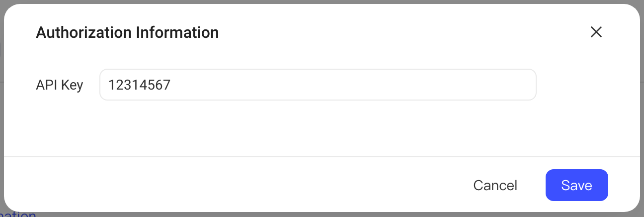
Task: Click the 12314567 text in the field
Action: [139, 85]
